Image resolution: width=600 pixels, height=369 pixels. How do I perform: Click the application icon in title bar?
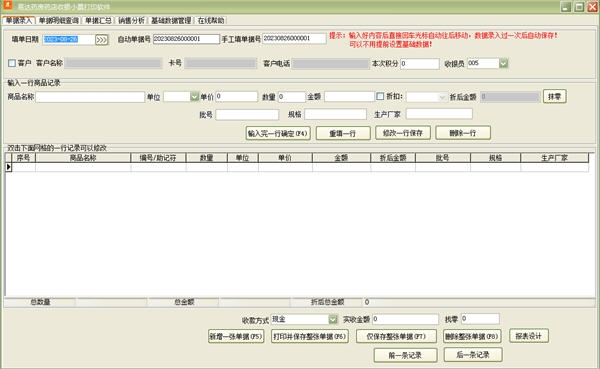pyautogui.click(x=7, y=5)
